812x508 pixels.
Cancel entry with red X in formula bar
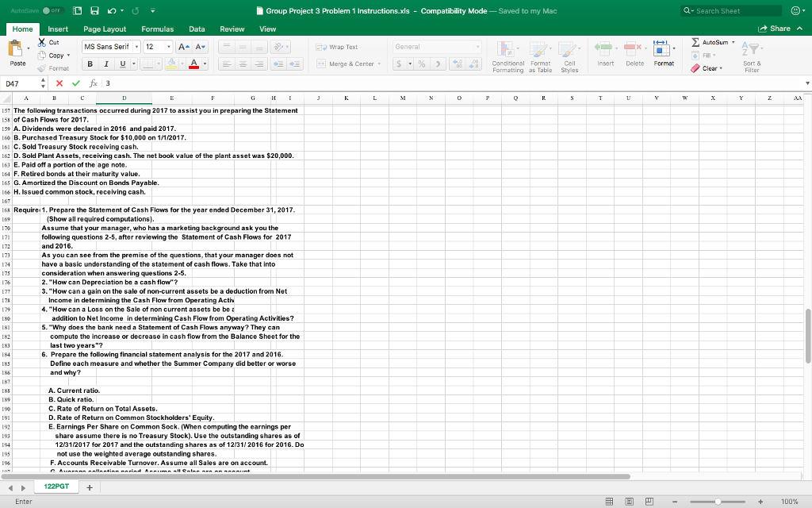[59, 83]
